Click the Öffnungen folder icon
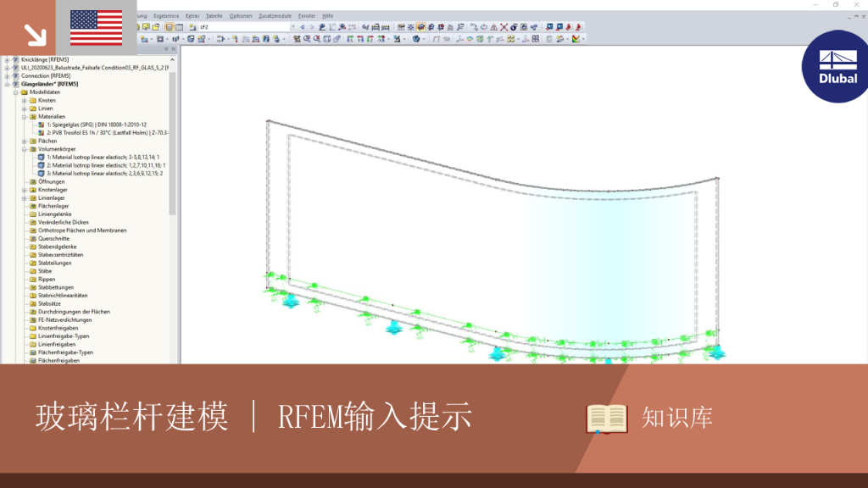The image size is (868, 488). tap(33, 181)
